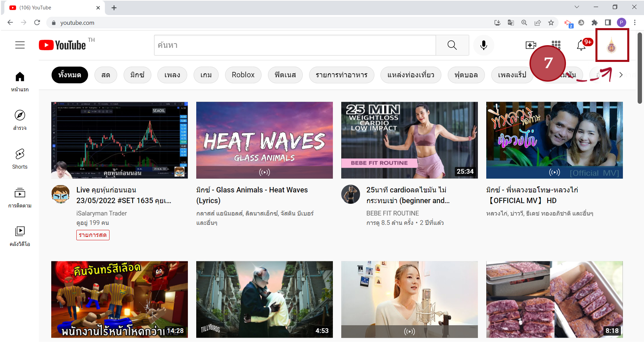This screenshot has height=348, width=644.
Task: Open the Chrome three-dot menu
Action: click(x=635, y=22)
